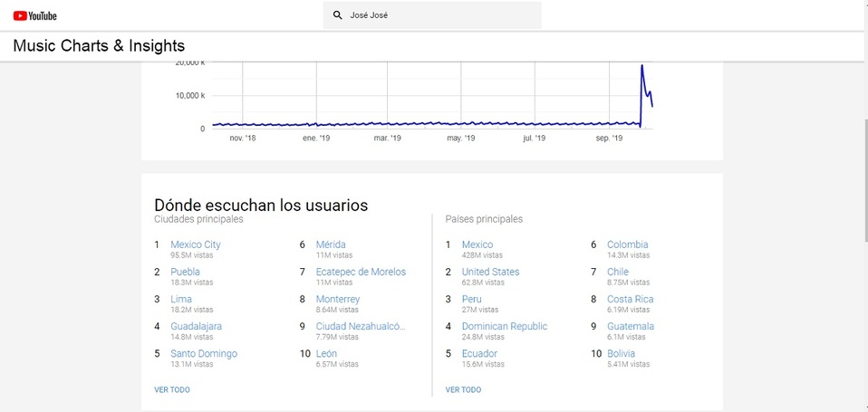Select United States in the countries list
Screen dimensions: 868x412
tap(490, 272)
